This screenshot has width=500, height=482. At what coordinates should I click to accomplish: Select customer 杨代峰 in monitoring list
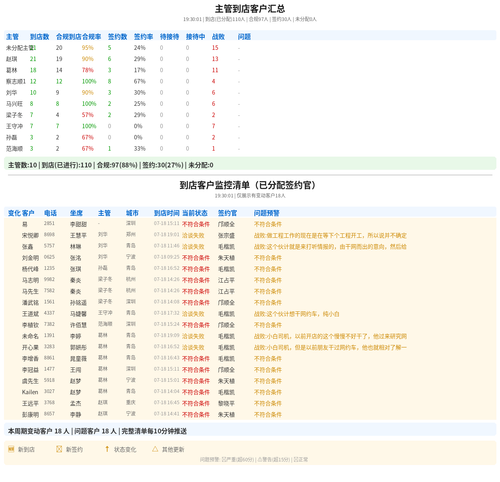pos(30,269)
